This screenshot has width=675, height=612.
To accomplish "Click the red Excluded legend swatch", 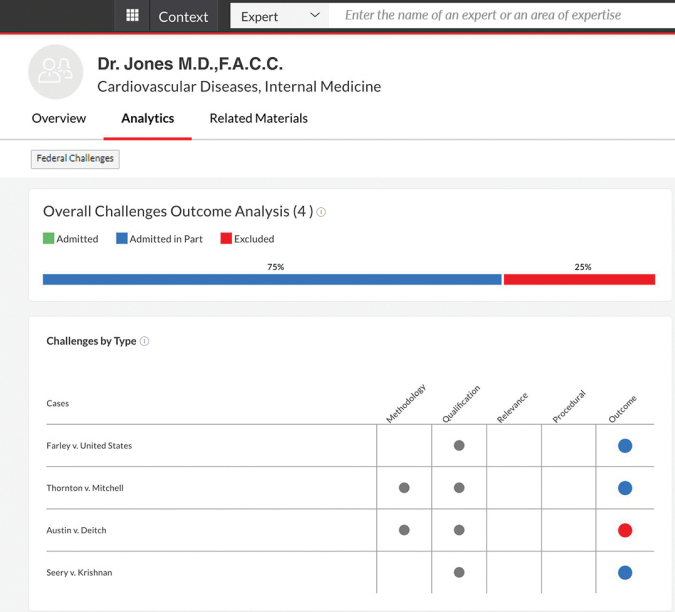I will coord(226,238).
